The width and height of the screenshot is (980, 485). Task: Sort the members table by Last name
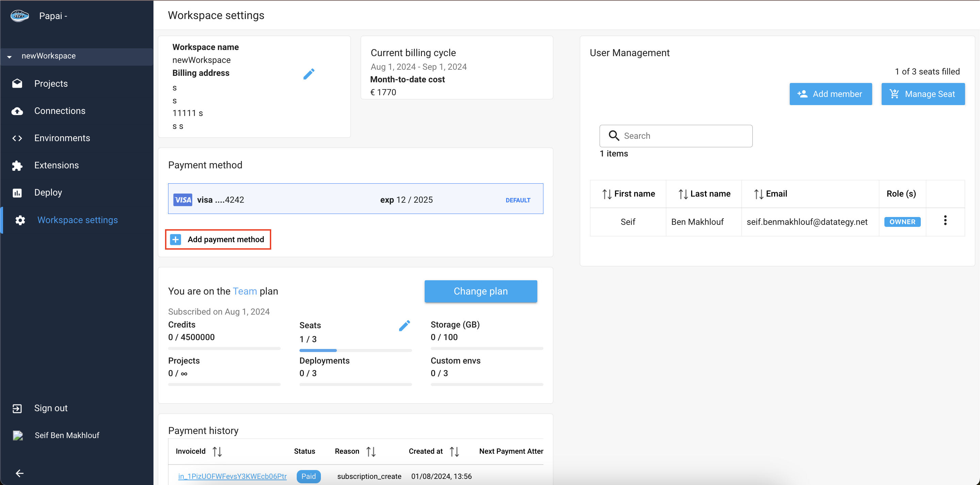[x=683, y=194]
